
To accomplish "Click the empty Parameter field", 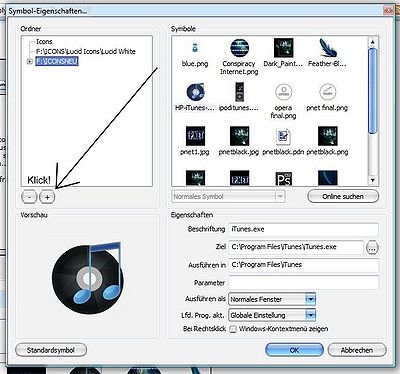I will click(x=303, y=283).
